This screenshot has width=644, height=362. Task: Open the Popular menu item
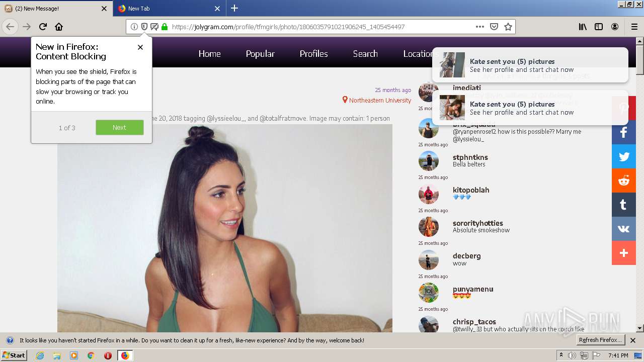coord(260,54)
